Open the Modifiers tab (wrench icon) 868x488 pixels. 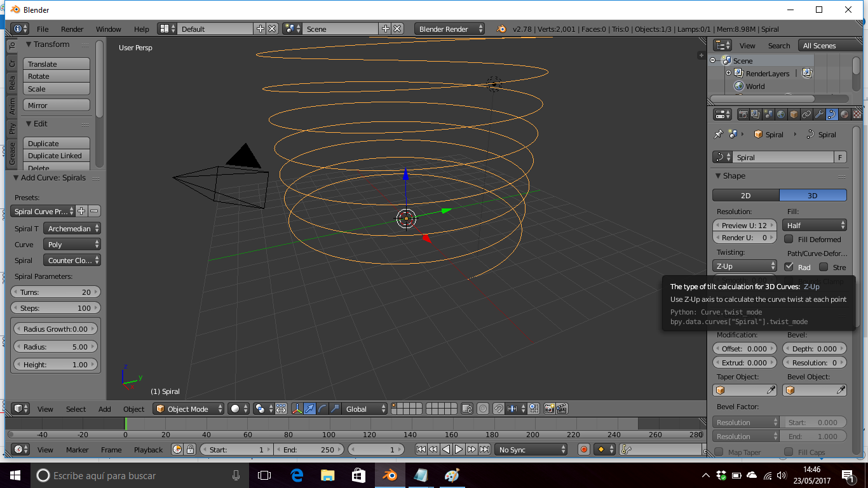(x=818, y=114)
